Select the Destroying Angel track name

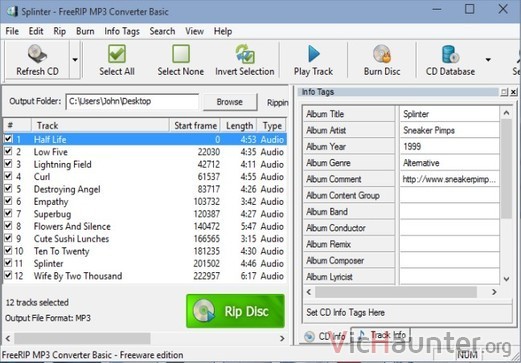pos(67,189)
